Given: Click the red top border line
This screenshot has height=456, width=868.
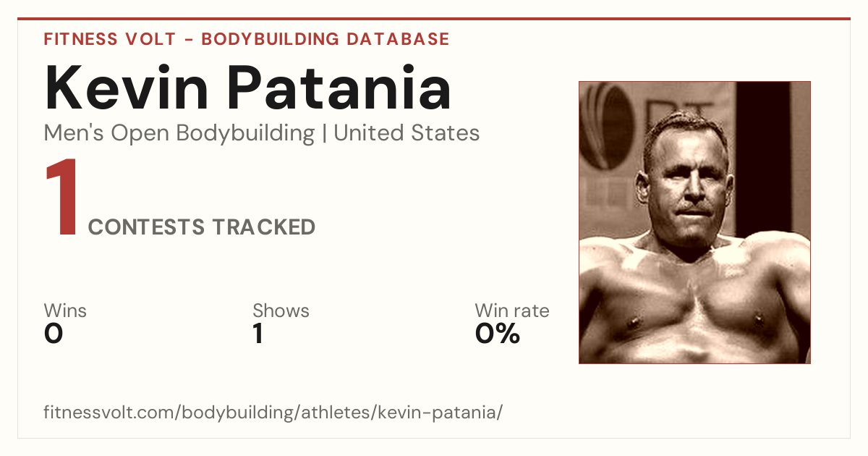Looking at the screenshot, I should coord(434,19).
